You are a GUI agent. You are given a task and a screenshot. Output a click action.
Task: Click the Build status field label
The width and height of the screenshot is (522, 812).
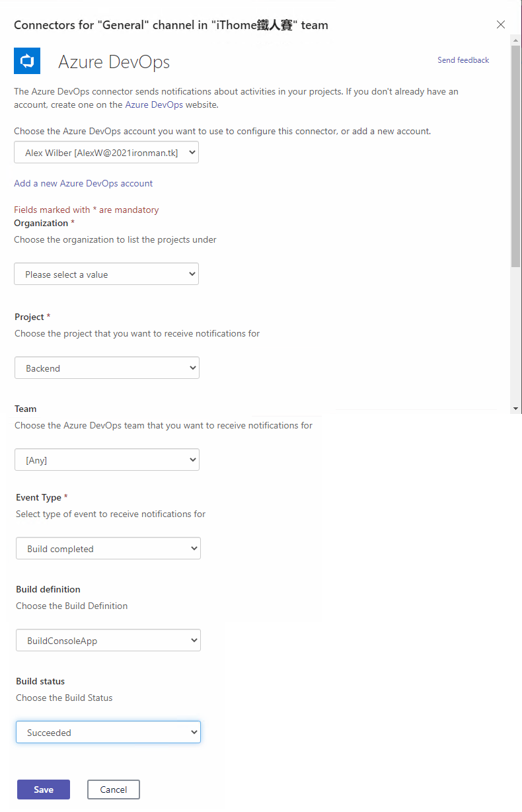coord(40,681)
